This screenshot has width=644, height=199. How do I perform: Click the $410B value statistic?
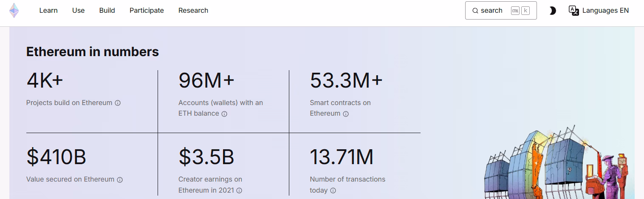tap(56, 157)
